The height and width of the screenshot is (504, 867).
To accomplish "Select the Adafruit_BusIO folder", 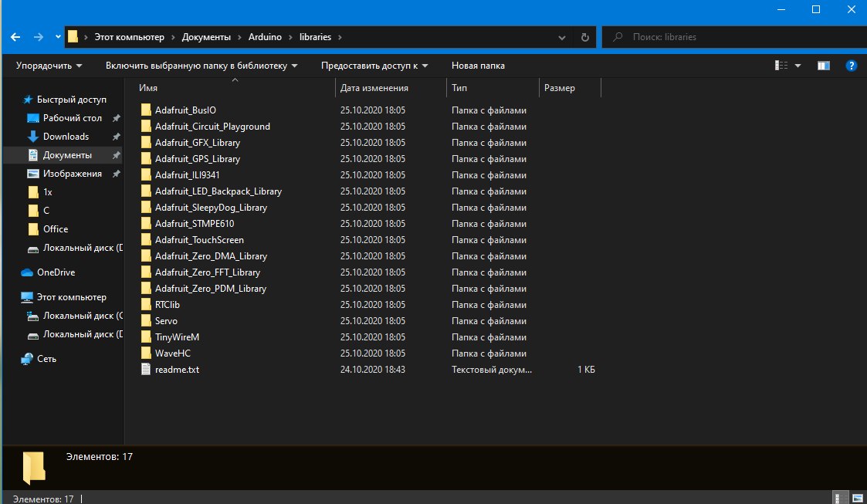I will click(x=185, y=110).
